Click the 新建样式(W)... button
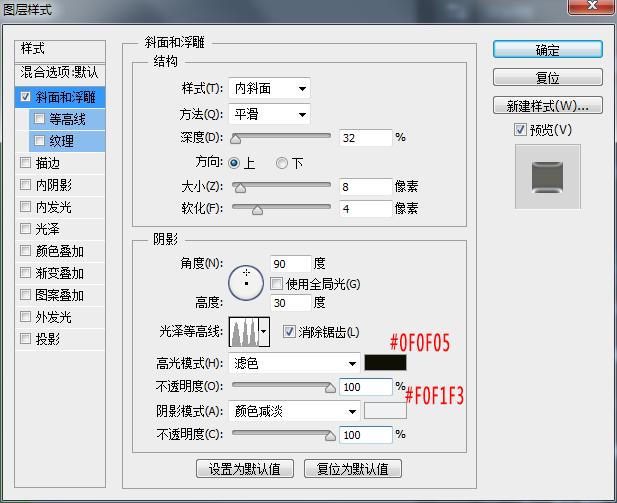The image size is (617, 503). (x=547, y=105)
